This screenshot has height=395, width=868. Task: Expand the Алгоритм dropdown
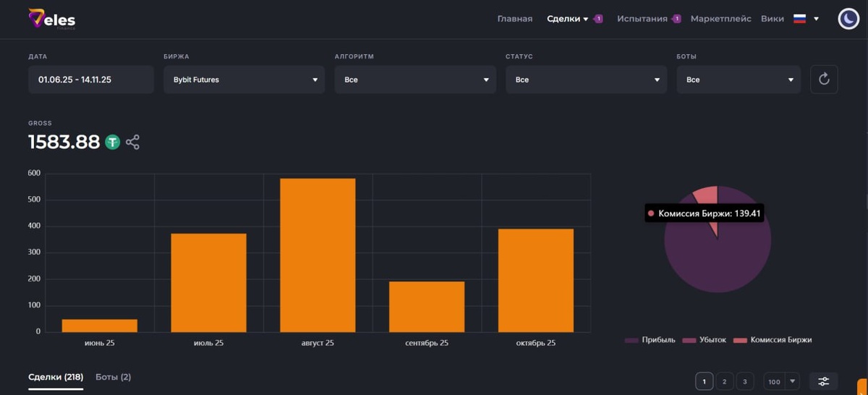point(415,80)
